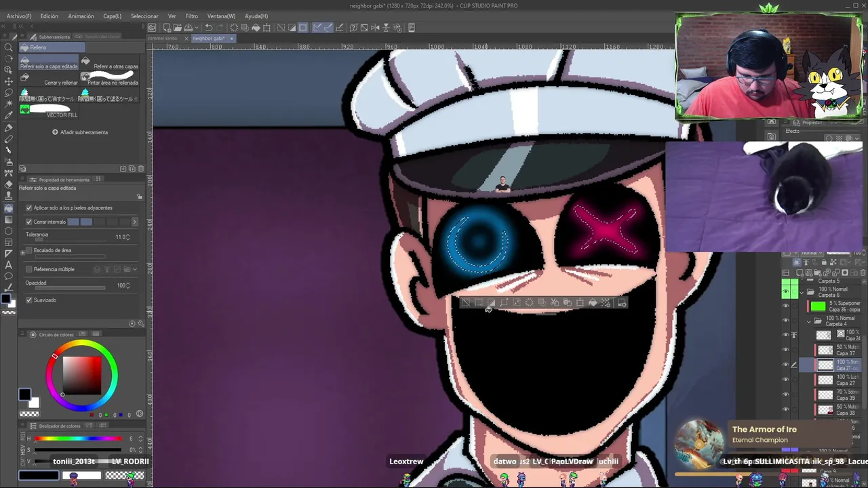
Task: Click the transparent color checker swatch
Action: [28, 414]
